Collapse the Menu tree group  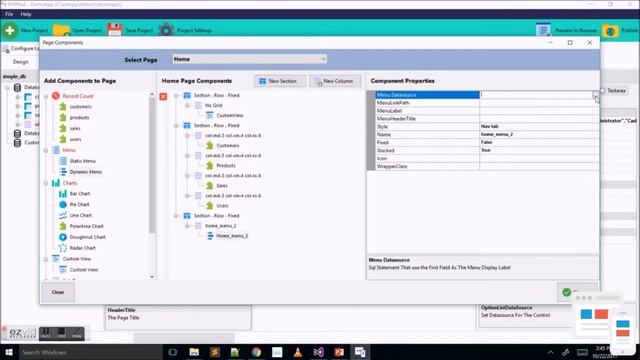tap(46, 151)
